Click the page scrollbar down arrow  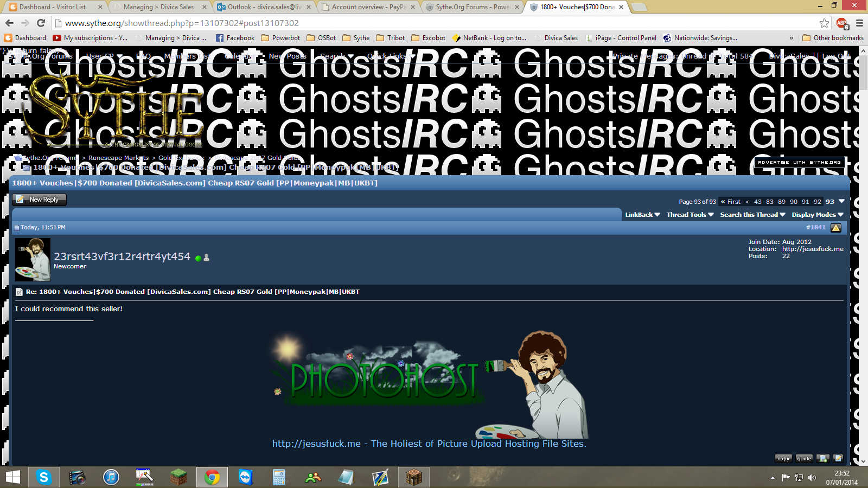(863, 461)
